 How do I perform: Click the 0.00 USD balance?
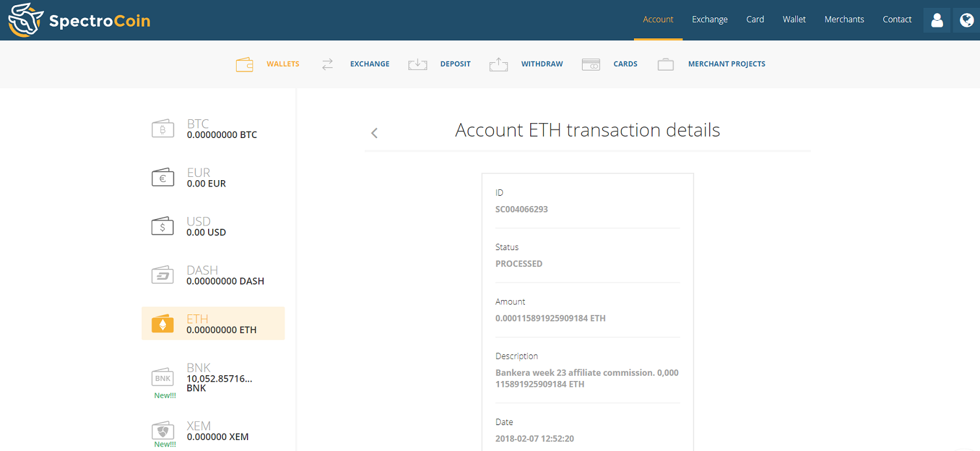click(x=206, y=232)
